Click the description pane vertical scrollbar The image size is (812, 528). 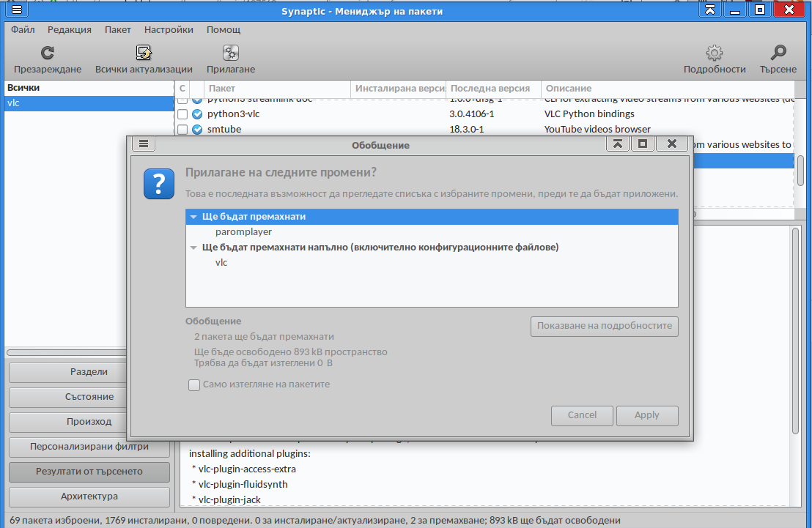click(x=795, y=331)
